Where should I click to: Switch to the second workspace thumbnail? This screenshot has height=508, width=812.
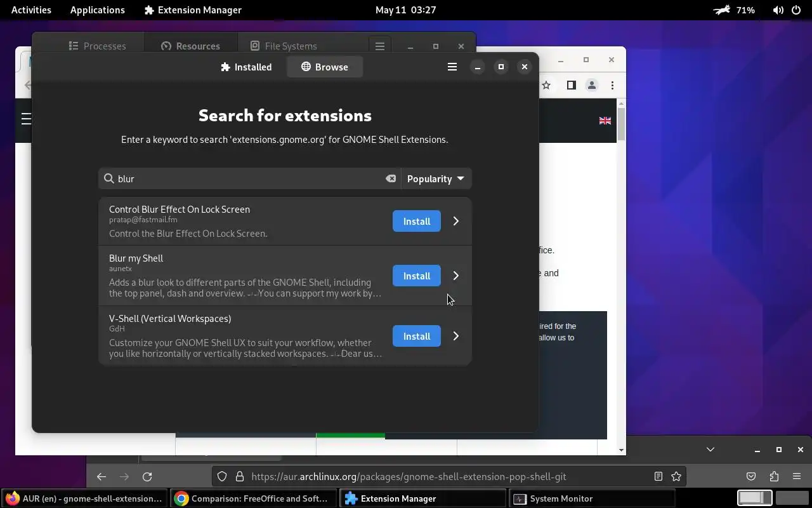click(x=791, y=498)
